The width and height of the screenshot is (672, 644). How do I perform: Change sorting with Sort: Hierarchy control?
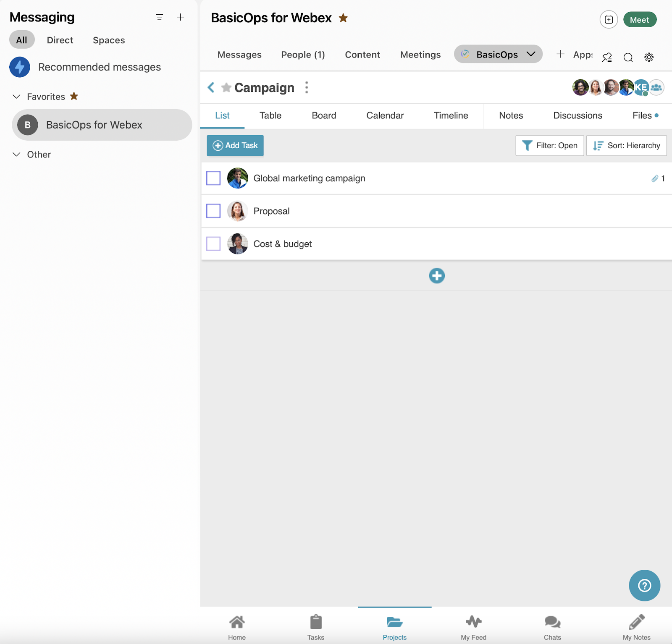pos(626,145)
